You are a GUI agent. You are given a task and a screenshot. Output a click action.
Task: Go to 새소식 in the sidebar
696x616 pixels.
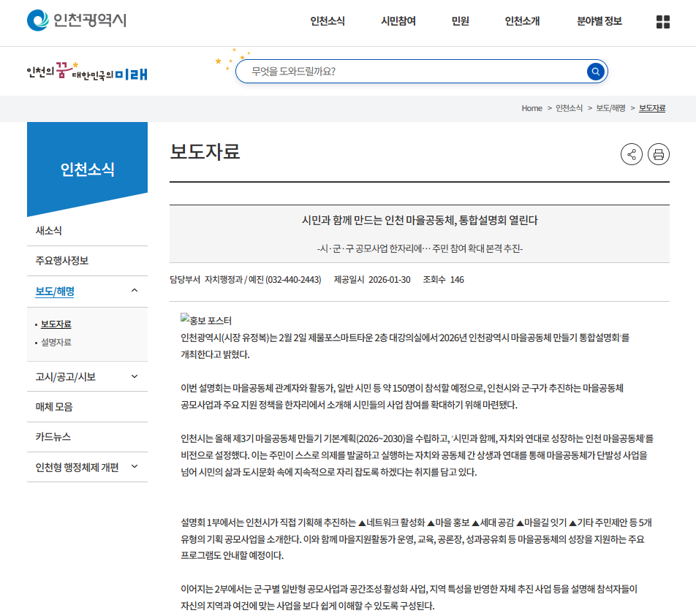[49, 231]
